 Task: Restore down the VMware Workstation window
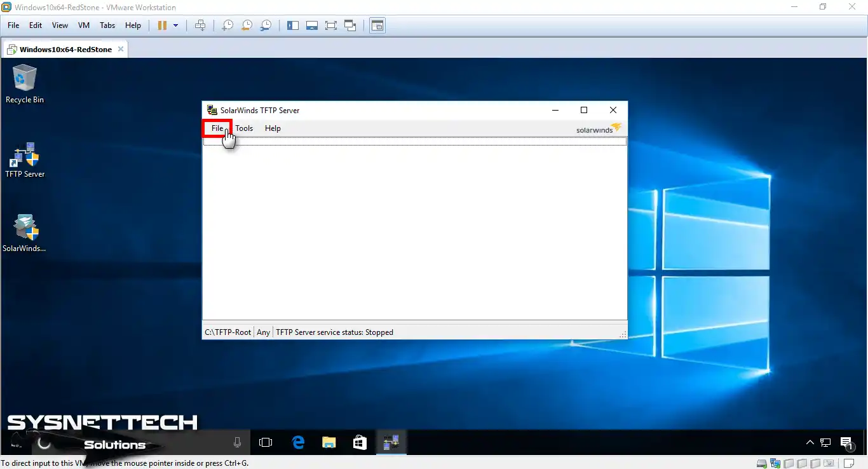click(823, 7)
